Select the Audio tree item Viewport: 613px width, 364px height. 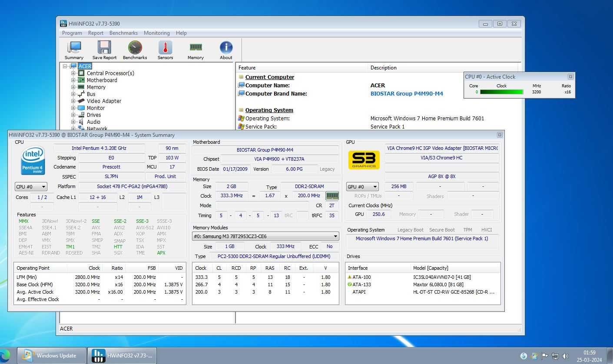coord(93,122)
